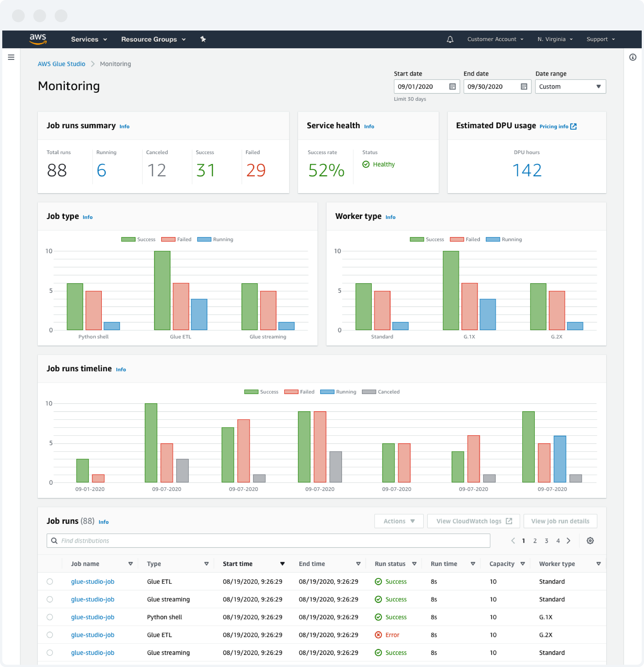The width and height of the screenshot is (644, 667).
Task: Click View job run details button
Action: tap(560, 521)
